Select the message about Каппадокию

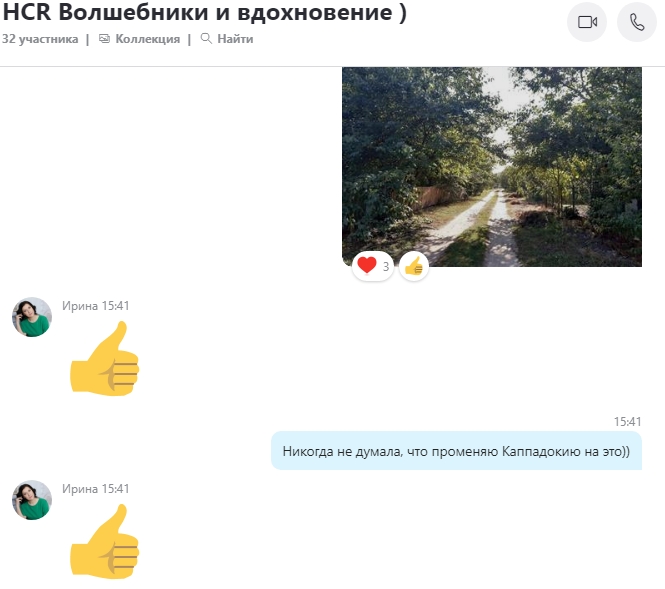[456, 451]
